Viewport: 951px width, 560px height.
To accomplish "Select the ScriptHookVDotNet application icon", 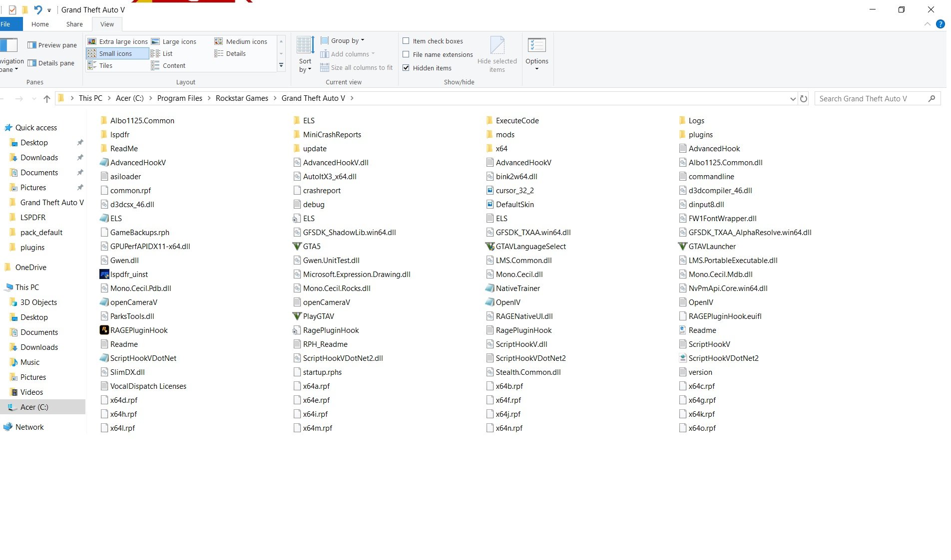I will pos(104,358).
